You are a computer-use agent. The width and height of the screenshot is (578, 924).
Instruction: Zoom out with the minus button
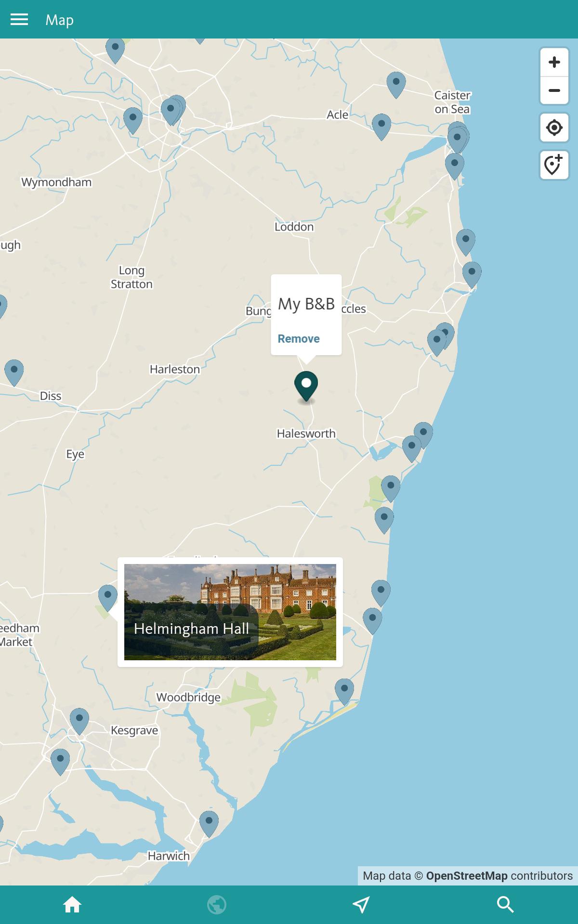click(x=554, y=90)
